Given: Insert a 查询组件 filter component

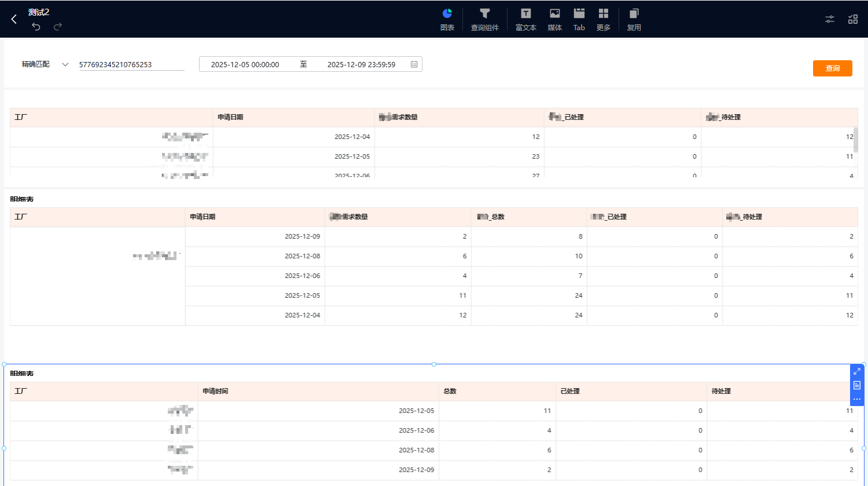Looking at the screenshot, I should [x=484, y=19].
